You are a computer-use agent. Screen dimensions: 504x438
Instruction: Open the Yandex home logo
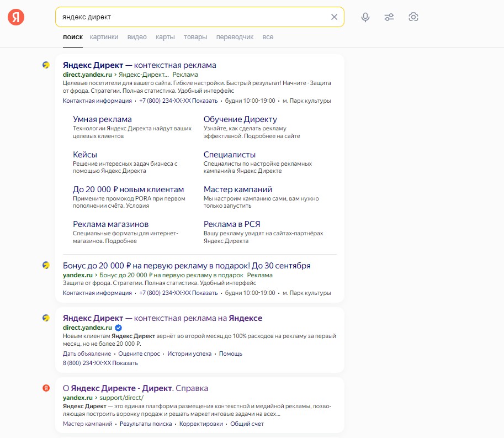[x=16, y=17]
